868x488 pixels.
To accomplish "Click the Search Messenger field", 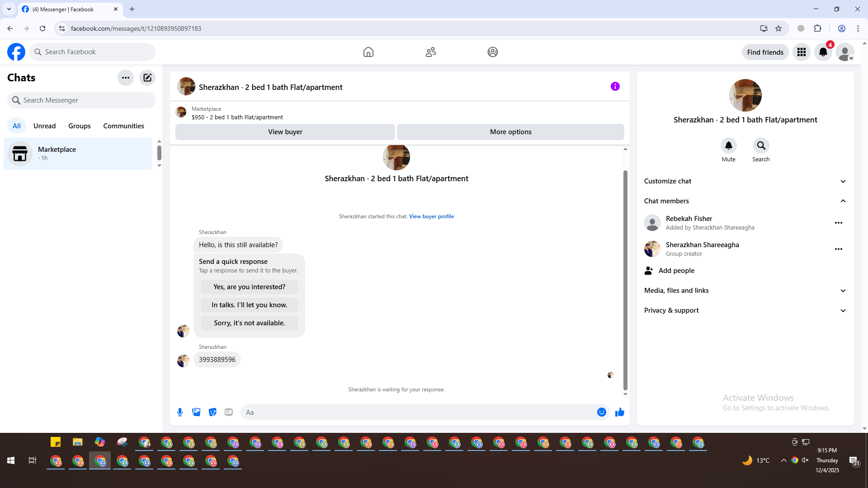I will click(x=81, y=100).
